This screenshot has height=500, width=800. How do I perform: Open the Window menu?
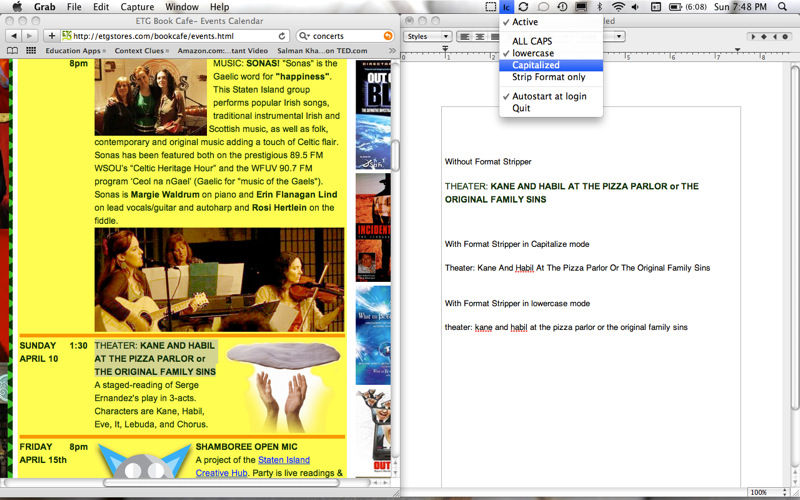182,7
